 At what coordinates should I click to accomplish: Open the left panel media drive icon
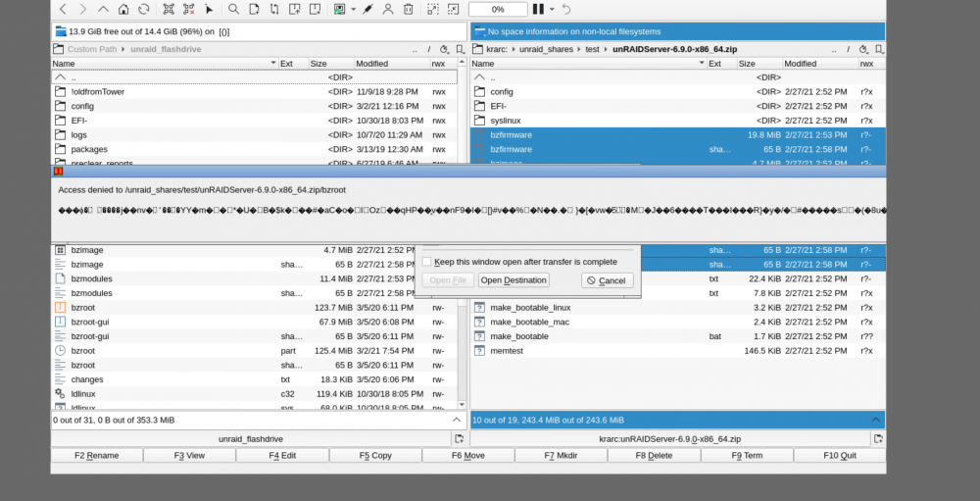pos(61,31)
